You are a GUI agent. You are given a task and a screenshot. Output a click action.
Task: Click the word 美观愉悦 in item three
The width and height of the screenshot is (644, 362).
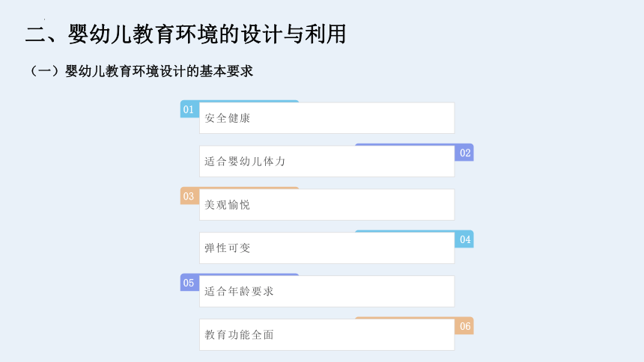click(x=227, y=205)
